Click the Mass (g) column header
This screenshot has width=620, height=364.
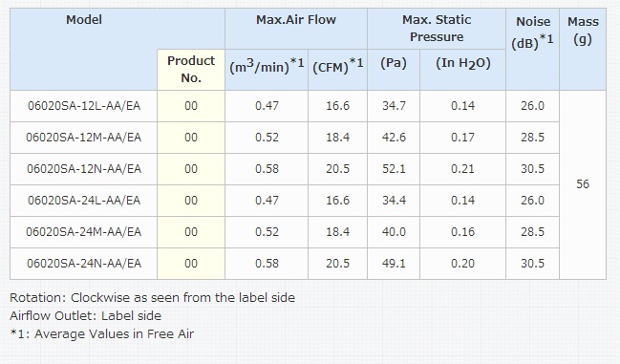[583, 31]
